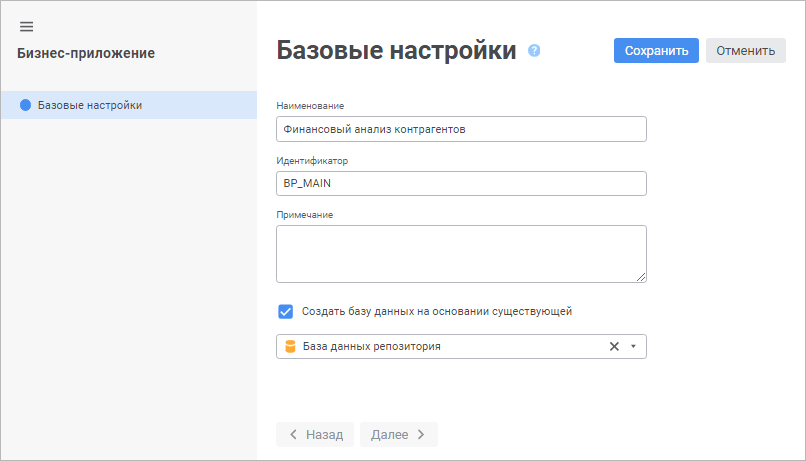The width and height of the screenshot is (806, 461).
Task: Click the Создать базу данных label text
Action: 437,311
